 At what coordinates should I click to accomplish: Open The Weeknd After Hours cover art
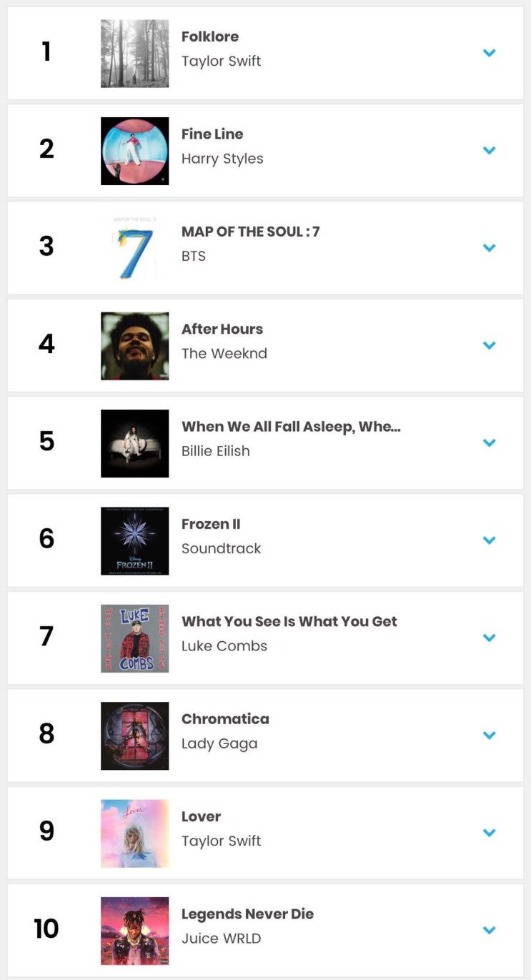[135, 346]
